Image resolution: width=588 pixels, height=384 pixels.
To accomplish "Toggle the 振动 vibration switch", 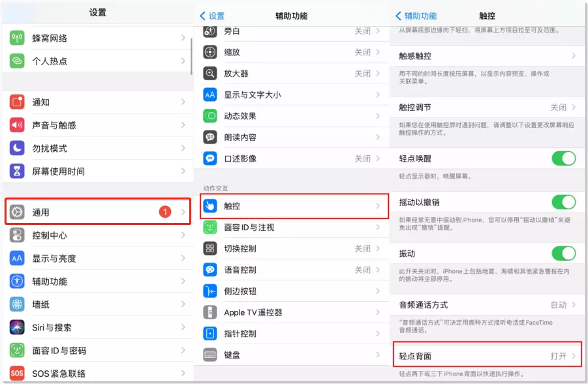I will 564,254.
